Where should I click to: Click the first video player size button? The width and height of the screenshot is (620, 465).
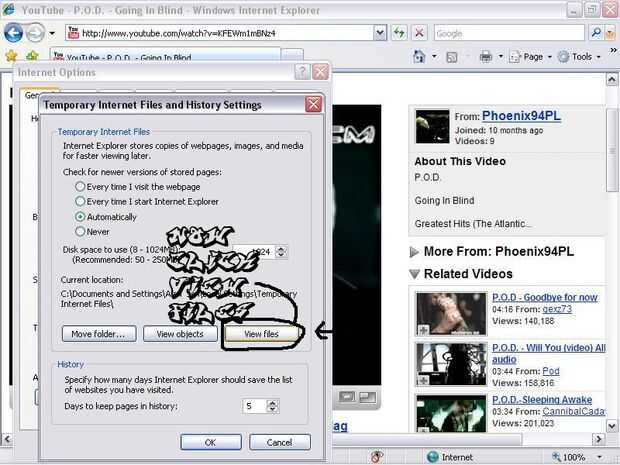347,396
